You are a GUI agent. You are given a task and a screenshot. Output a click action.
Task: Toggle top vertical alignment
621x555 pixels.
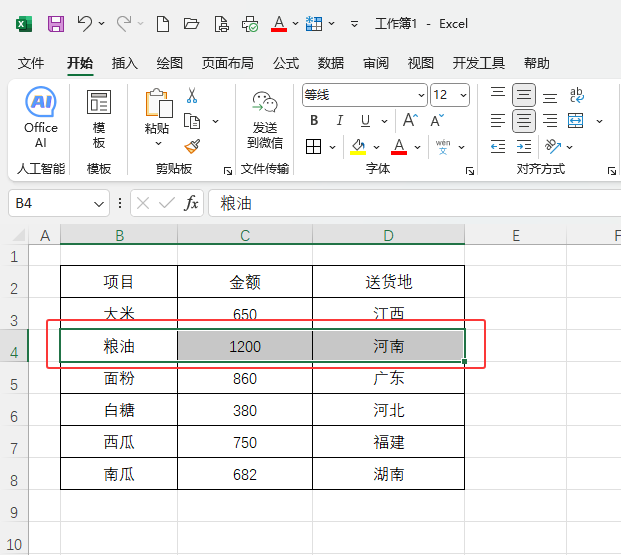click(498, 95)
